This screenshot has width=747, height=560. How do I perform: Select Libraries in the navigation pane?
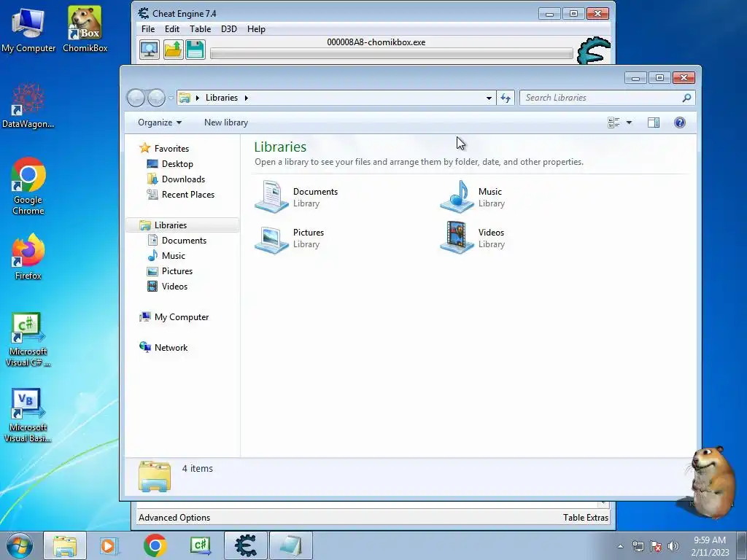click(x=182, y=225)
